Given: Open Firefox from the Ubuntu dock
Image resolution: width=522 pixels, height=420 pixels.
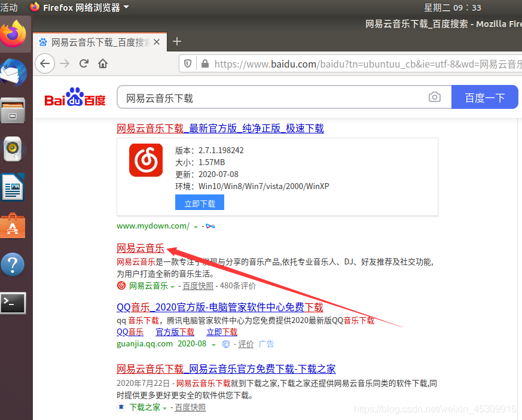Looking at the screenshot, I should pyautogui.click(x=13, y=34).
